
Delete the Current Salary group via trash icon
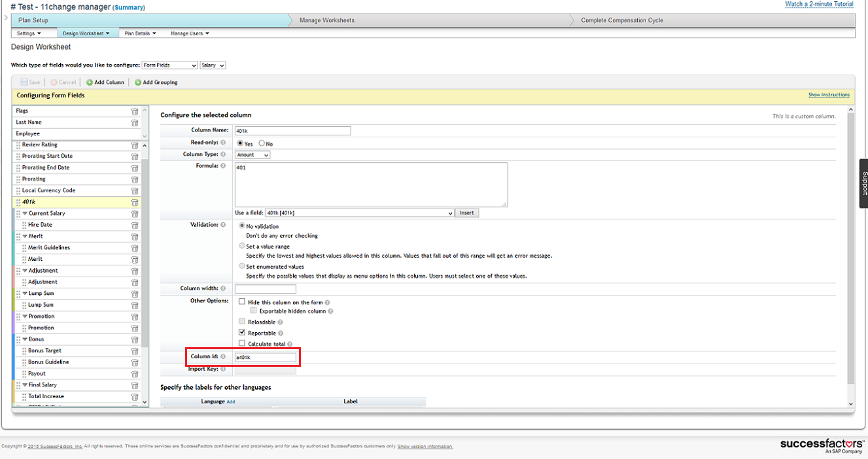pyautogui.click(x=135, y=214)
